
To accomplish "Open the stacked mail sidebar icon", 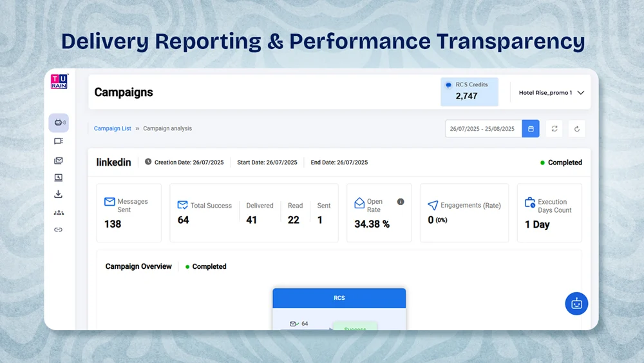I will click(x=59, y=161).
